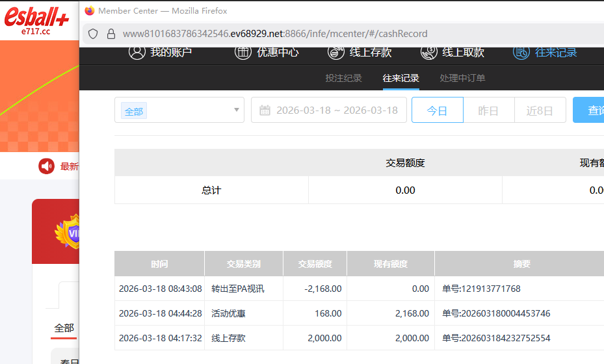Click the blue 查询 search button

pyautogui.click(x=588, y=110)
